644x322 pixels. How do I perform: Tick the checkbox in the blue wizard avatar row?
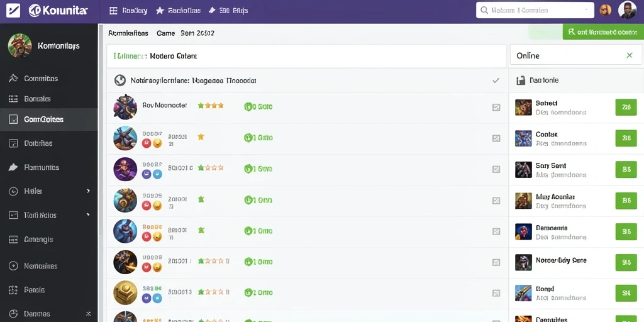click(496, 231)
